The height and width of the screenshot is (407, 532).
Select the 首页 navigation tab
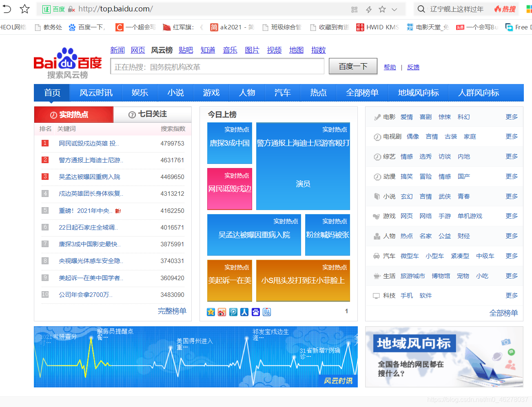(x=52, y=93)
